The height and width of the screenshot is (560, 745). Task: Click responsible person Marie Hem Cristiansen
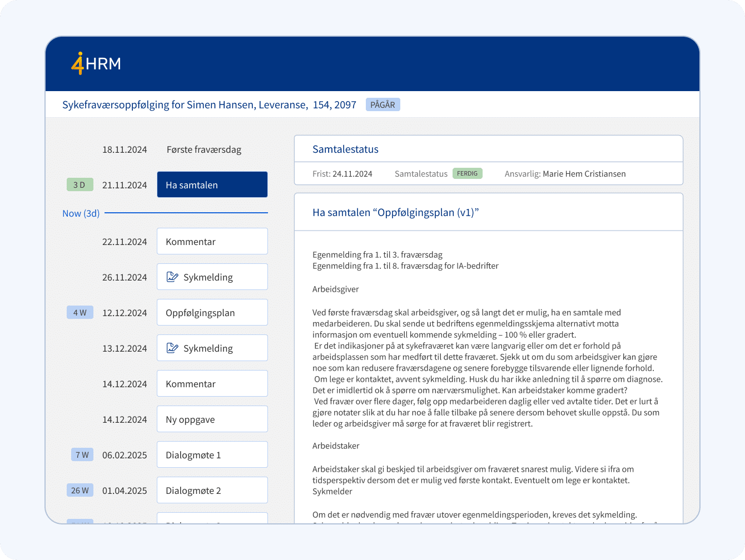pos(584,174)
